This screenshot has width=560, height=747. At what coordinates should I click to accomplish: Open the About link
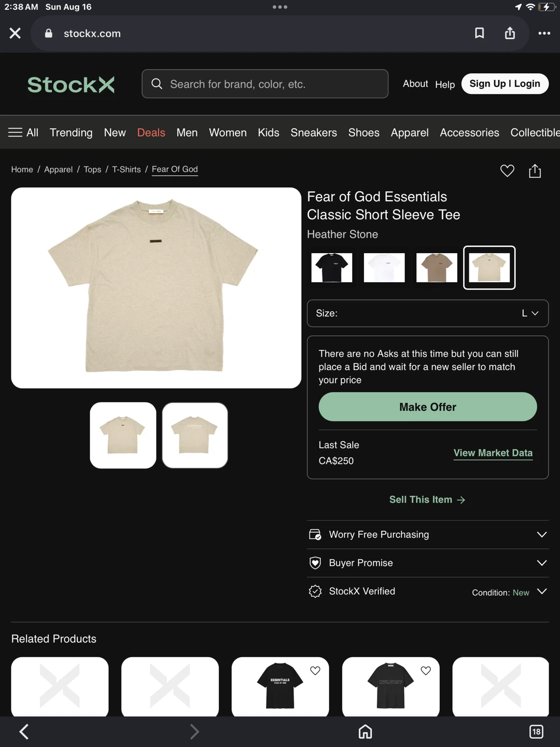[x=415, y=84]
